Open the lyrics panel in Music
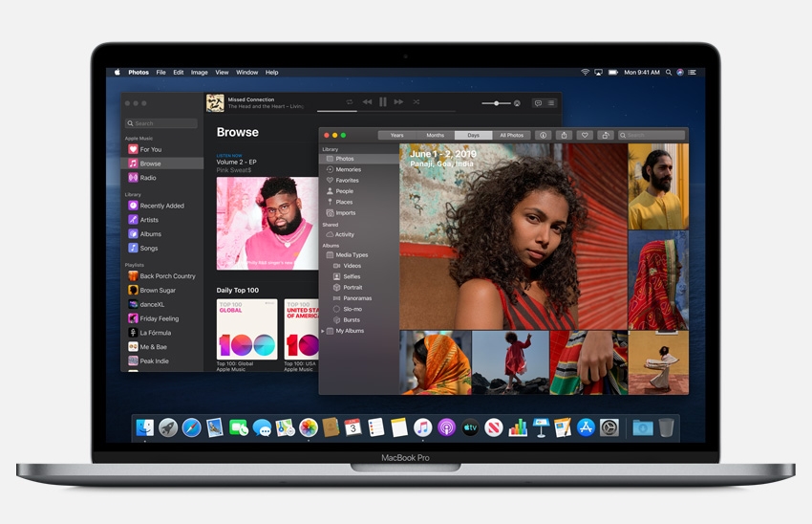 tap(537, 102)
